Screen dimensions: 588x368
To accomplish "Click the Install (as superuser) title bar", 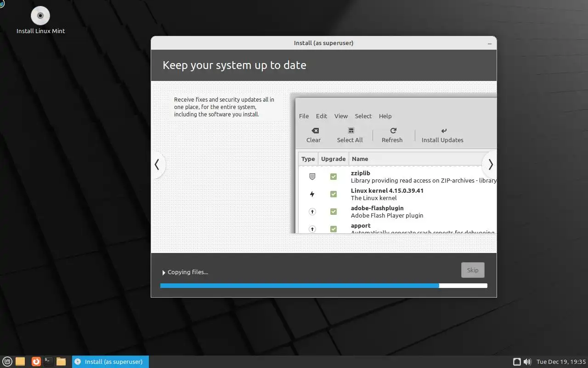I will click(323, 43).
